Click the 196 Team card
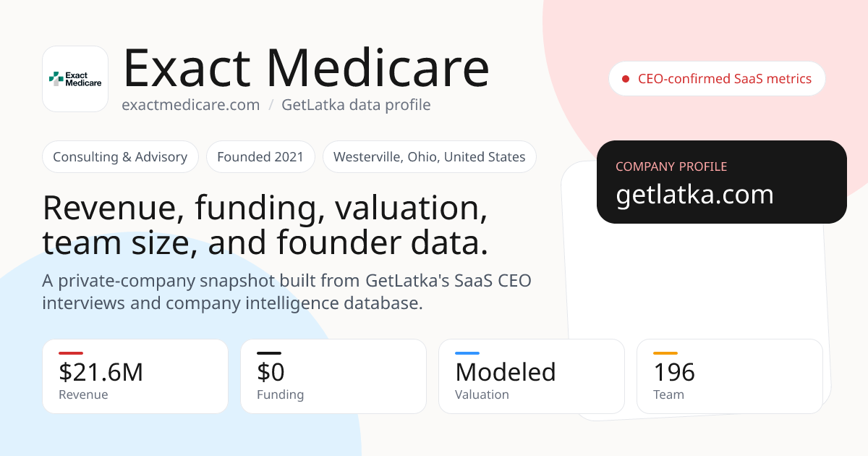 click(730, 376)
